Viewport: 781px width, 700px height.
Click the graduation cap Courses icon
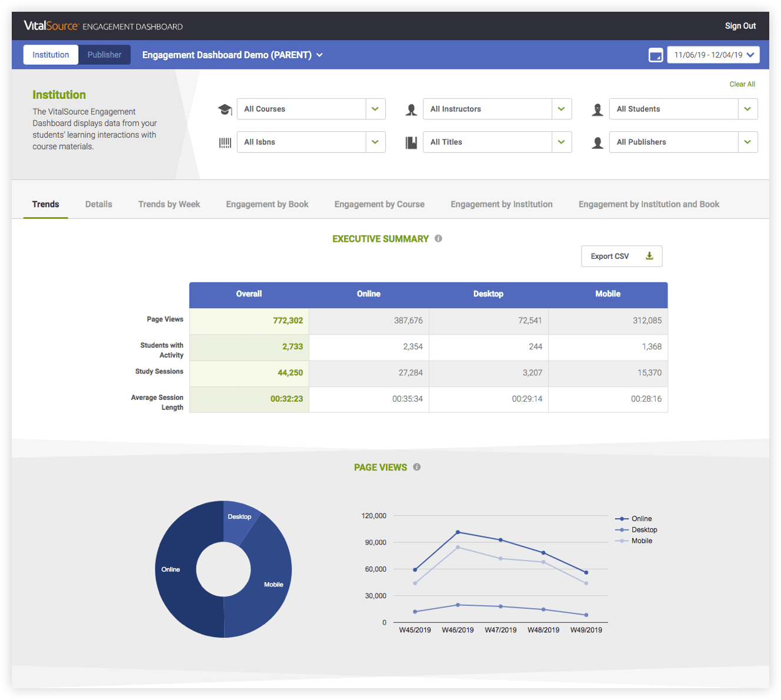pyautogui.click(x=225, y=109)
